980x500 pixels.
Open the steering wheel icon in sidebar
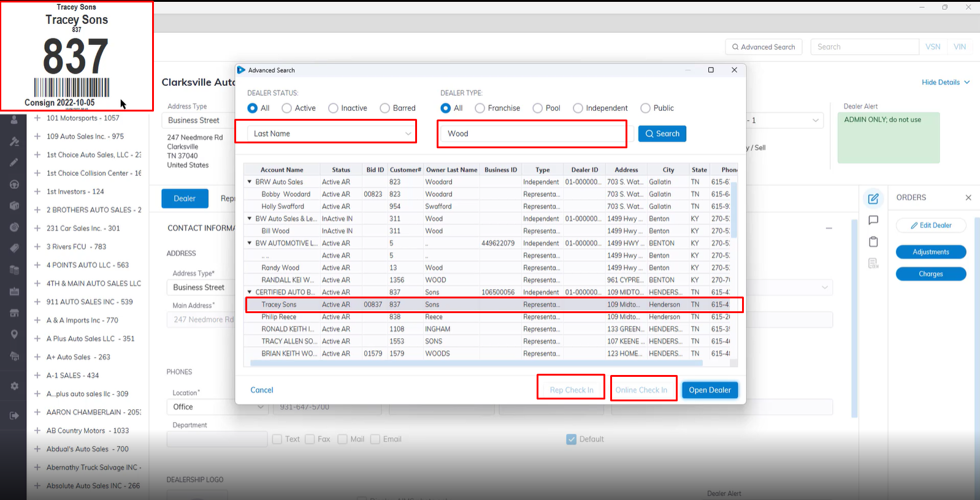pos(14,184)
